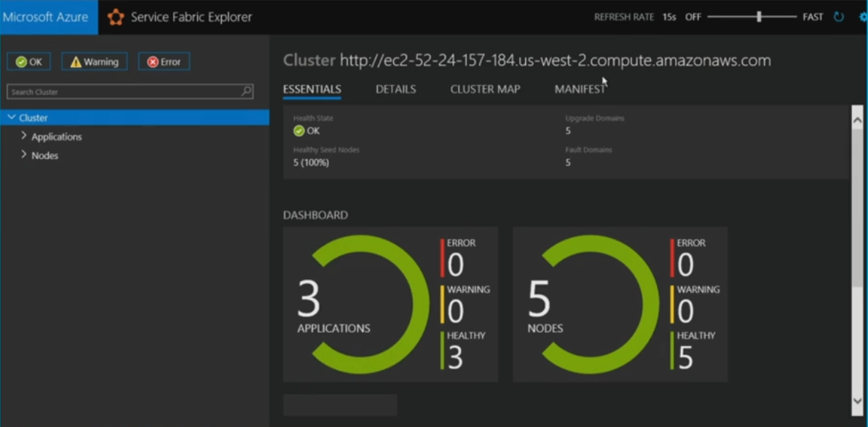Click the Upgrade Domains value 5

pyautogui.click(x=568, y=130)
